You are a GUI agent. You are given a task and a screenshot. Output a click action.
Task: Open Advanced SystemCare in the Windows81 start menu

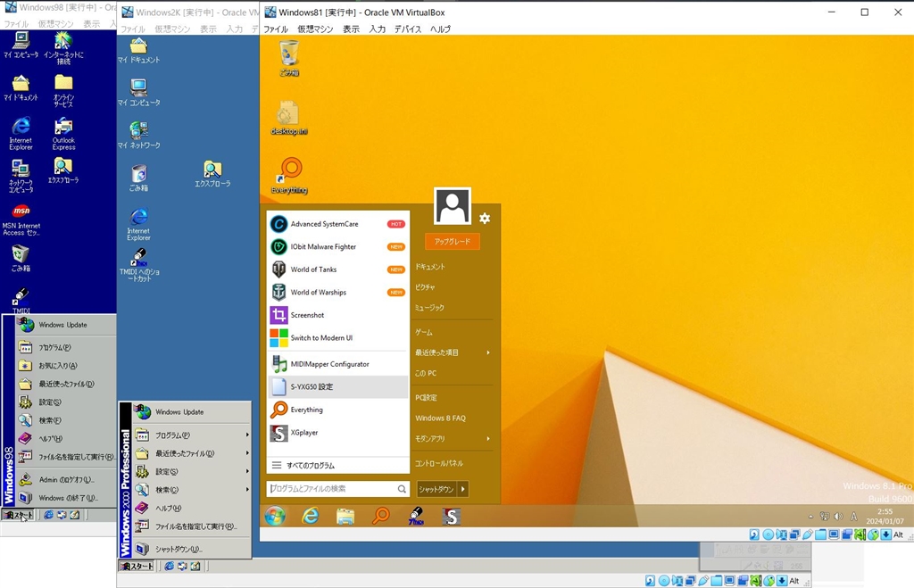pyautogui.click(x=338, y=224)
